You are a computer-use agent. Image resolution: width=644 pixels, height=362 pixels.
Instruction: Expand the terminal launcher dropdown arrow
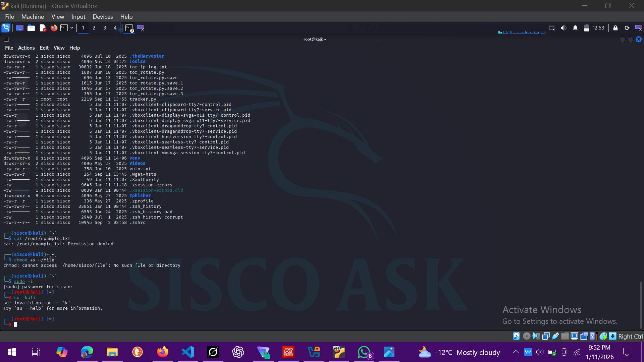[x=72, y=28]
